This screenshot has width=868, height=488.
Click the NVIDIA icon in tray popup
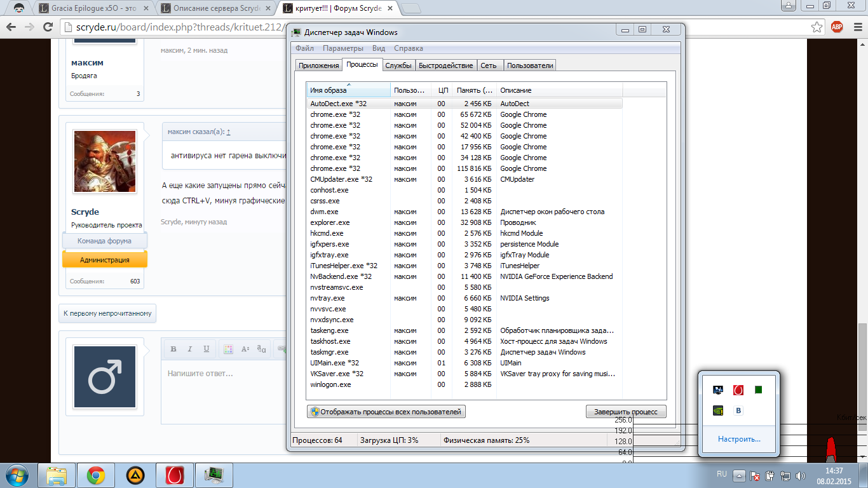tap(718, 410)
